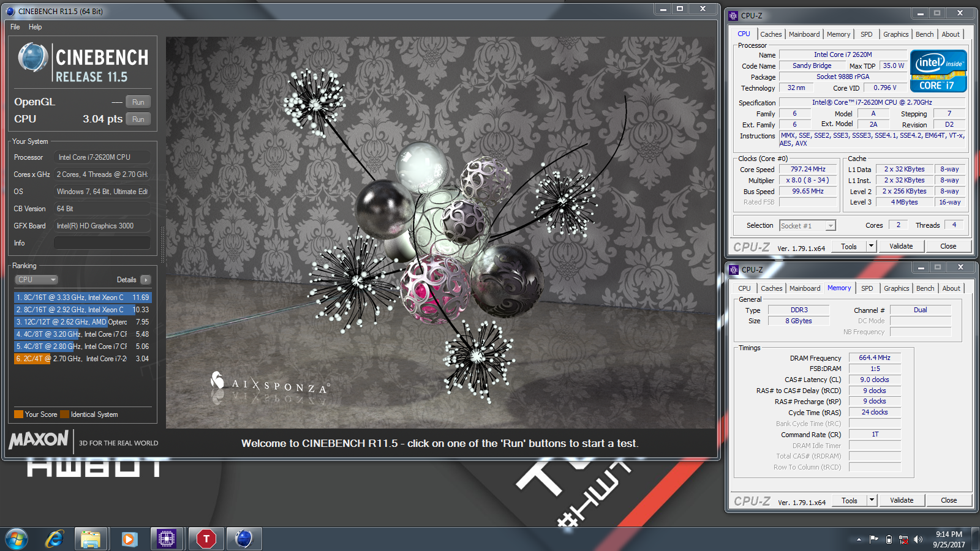Check battery power tray icon
Image resolution: width=980 pixels, height=551 pixels.
pos(889,539)
